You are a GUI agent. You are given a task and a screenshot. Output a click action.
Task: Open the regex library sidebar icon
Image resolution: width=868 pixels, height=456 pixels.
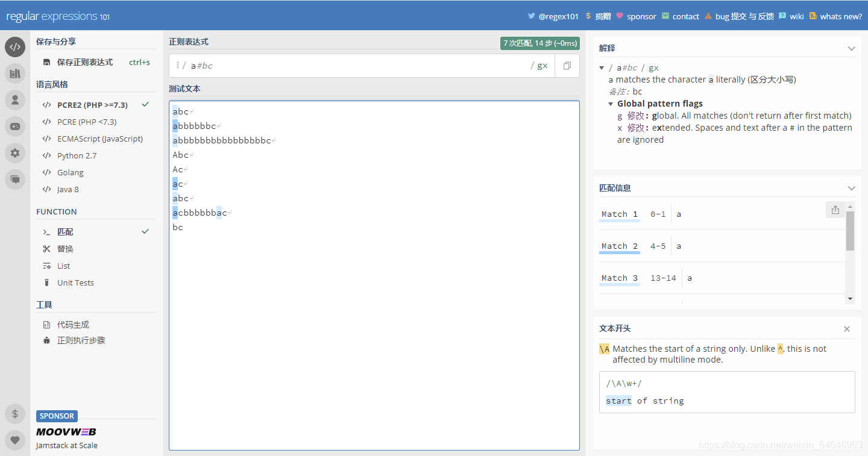point(15,73)
